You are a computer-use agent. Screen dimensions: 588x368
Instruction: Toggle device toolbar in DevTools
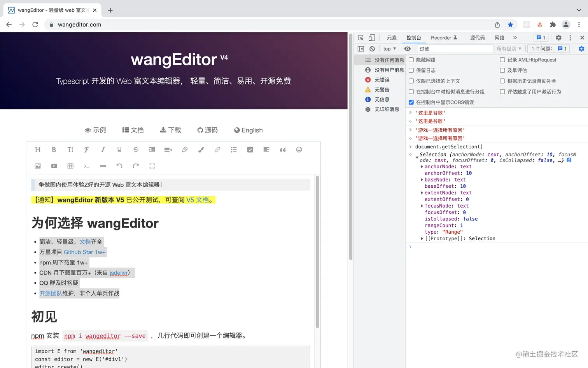point(372,38)
